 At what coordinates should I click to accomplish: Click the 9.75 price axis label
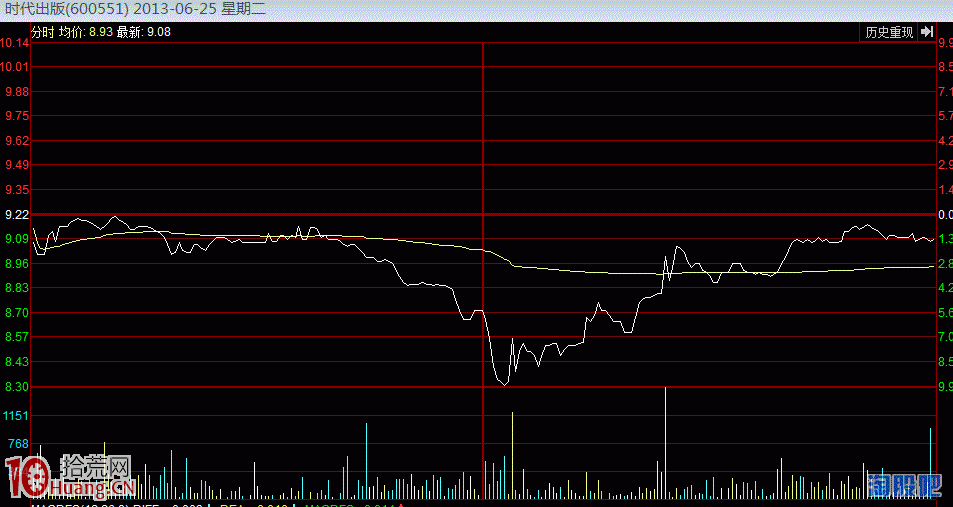click(15, 116)
